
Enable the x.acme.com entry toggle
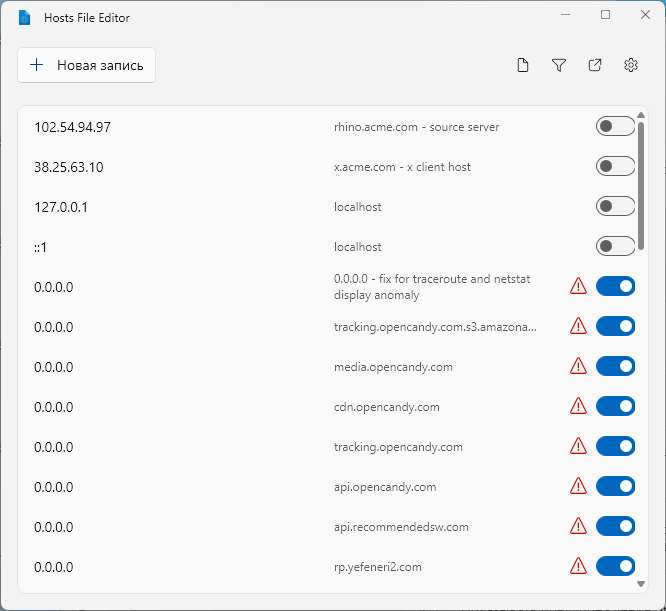click(615, 167)
